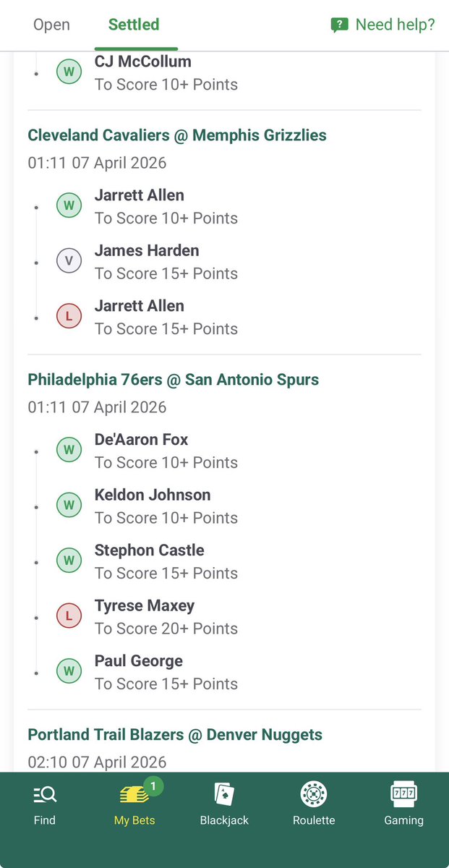The width and height of the screenshot is (449, 868).
Task: Open the Find search icon
Action: pos(45,795)
